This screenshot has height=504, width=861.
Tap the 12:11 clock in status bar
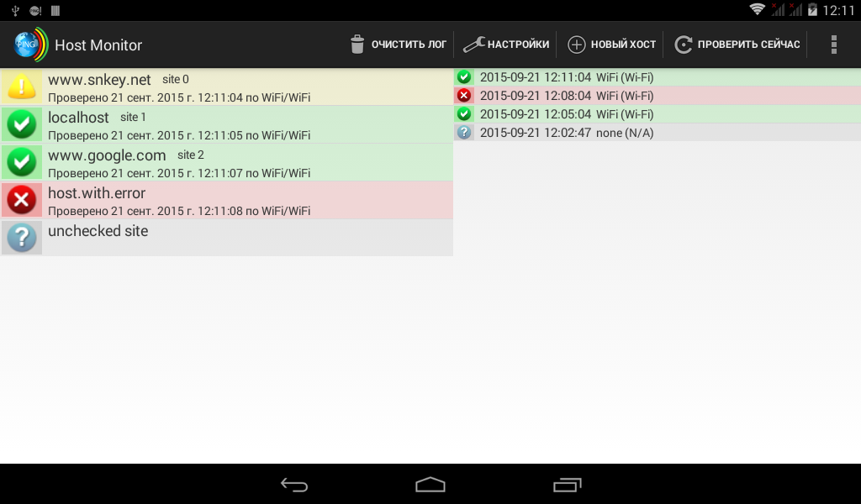838,10
